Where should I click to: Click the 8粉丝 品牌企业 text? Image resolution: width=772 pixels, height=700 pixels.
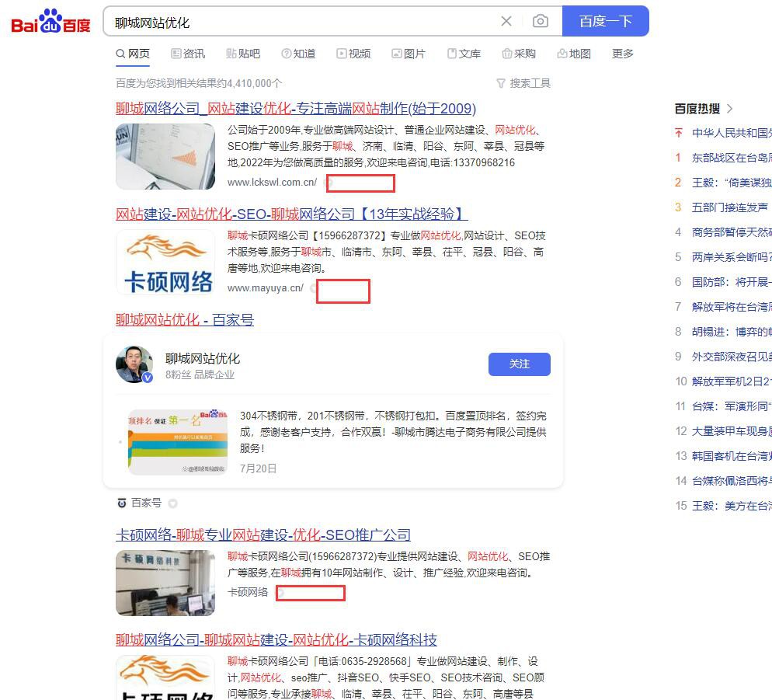pyautogui.click(x=200, y=375)
